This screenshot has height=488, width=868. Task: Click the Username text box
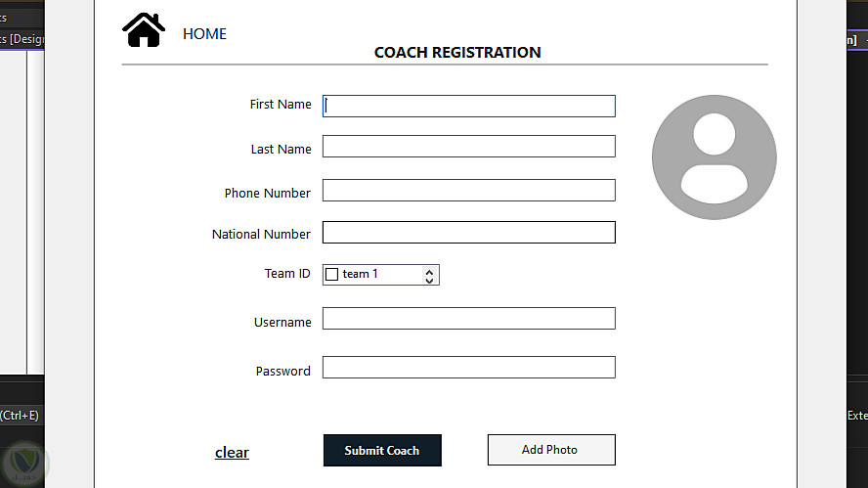point(469,319)
